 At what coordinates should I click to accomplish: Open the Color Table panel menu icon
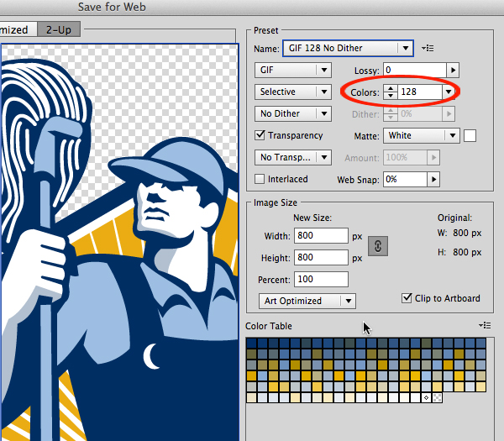point(485,326)
